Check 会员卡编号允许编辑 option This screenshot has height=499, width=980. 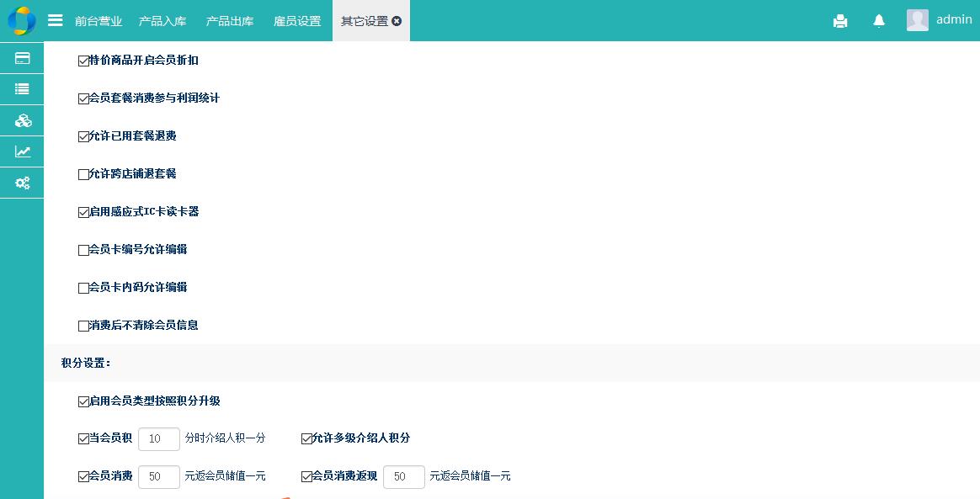83,250
